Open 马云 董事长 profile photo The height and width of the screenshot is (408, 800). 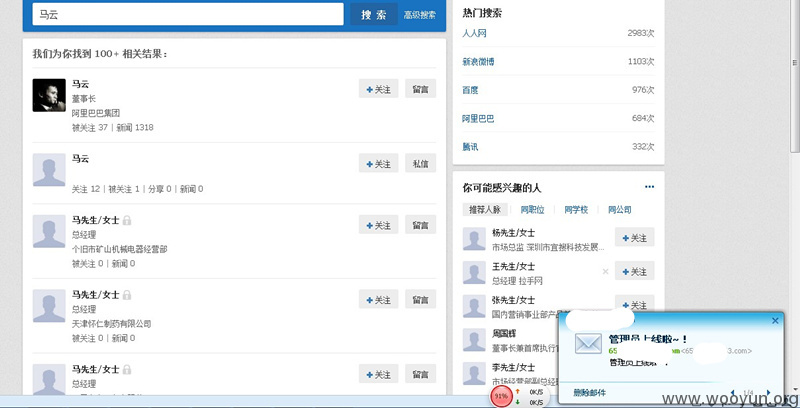point(49,95)
